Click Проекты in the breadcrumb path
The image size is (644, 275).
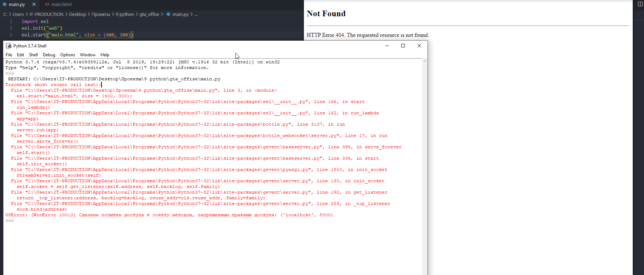pyautogui.click(x=101, y=15)
